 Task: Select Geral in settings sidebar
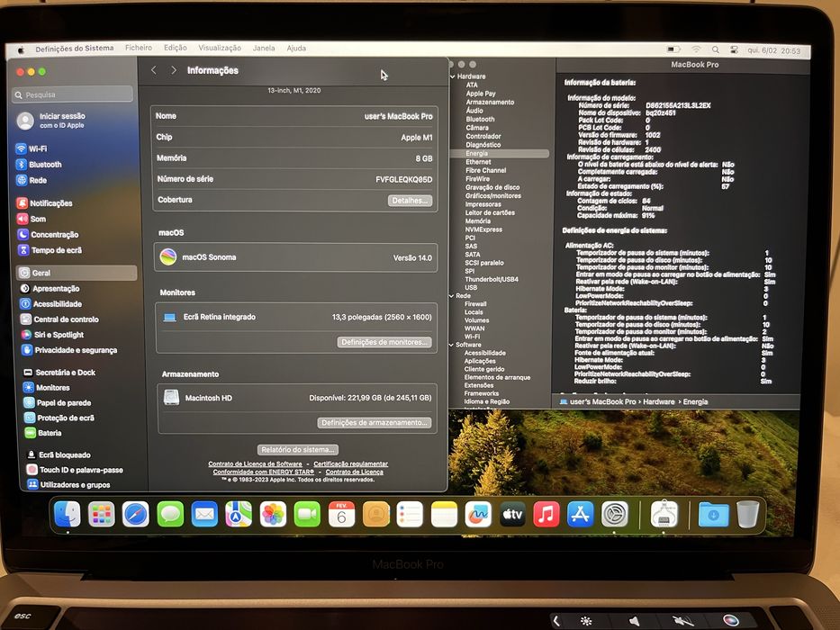pos(76,273)
